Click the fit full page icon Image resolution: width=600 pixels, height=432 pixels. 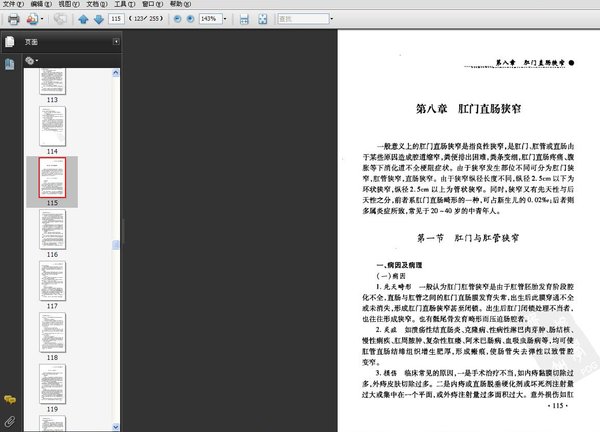point(262,19)
